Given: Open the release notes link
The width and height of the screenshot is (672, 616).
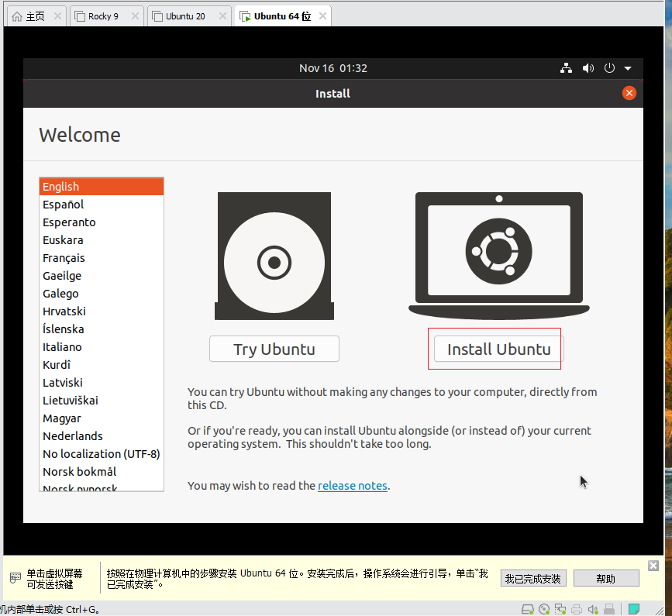Looking at the screenshot, I should [353, 485].
